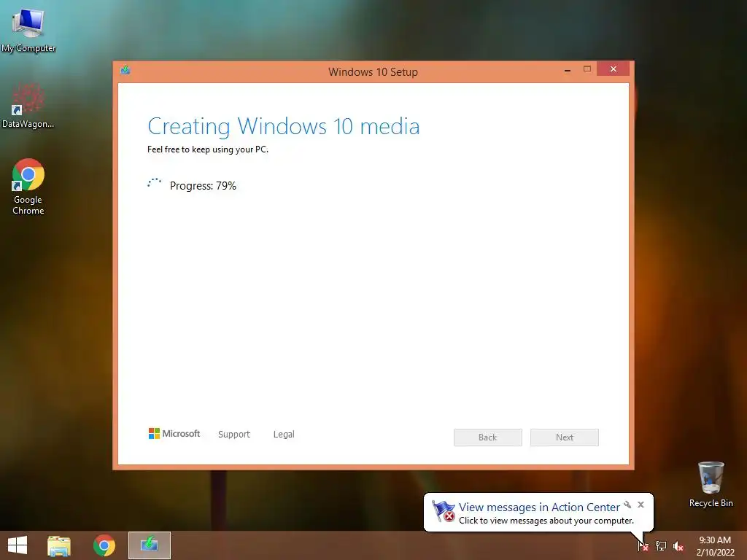Open the Windows Start button
This screenshot has width=747, height=560.
click(x=18, y=545)
